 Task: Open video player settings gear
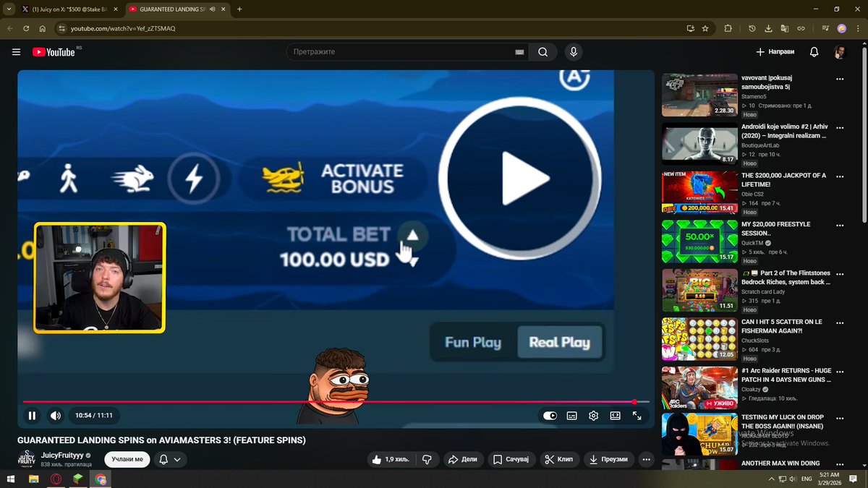click(x=594, y=416)
